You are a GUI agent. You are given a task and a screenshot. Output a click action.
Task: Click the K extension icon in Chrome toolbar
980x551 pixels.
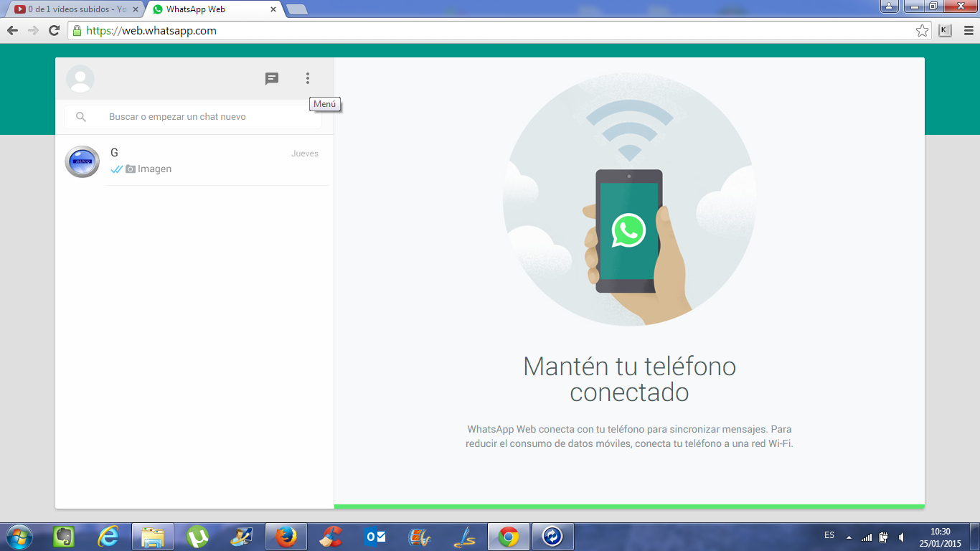pos(945,30)
